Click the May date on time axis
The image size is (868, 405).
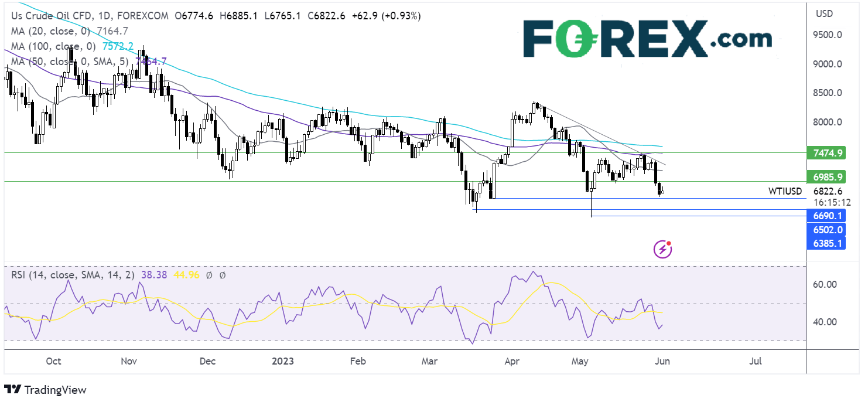coord(580,361)
